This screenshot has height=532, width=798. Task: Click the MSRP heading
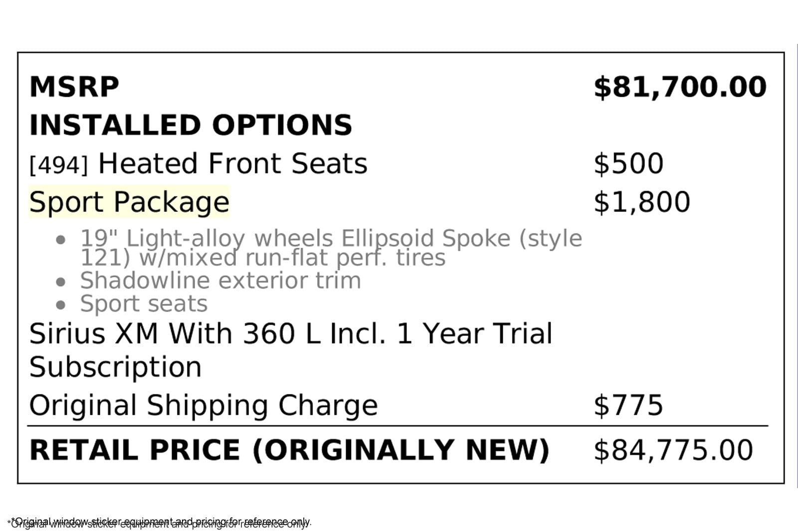click(x=74, y=87)
